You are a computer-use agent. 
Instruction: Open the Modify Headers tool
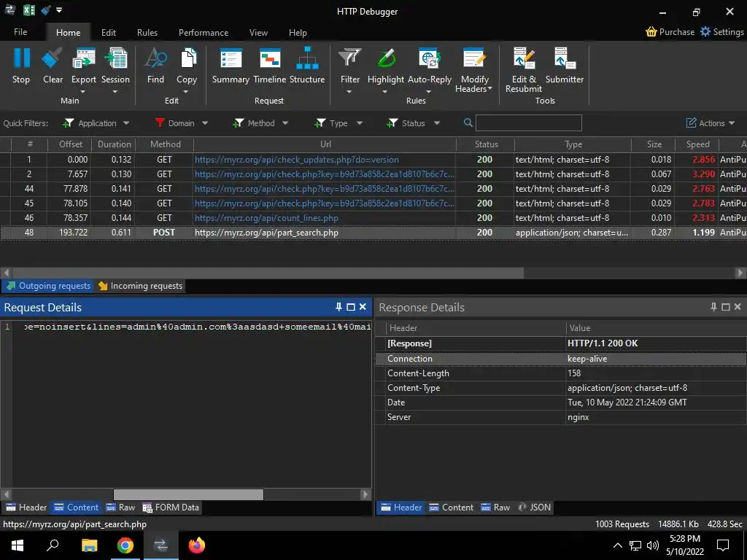point(474,58)
